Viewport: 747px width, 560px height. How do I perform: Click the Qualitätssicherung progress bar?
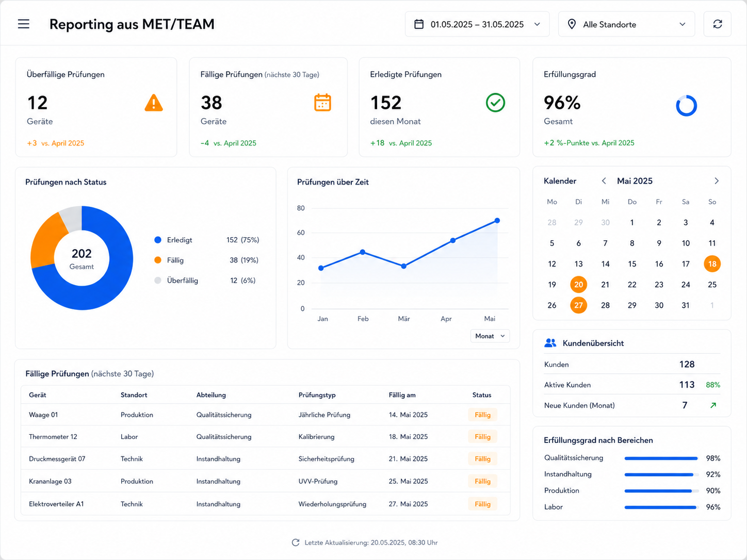(661, 458)
